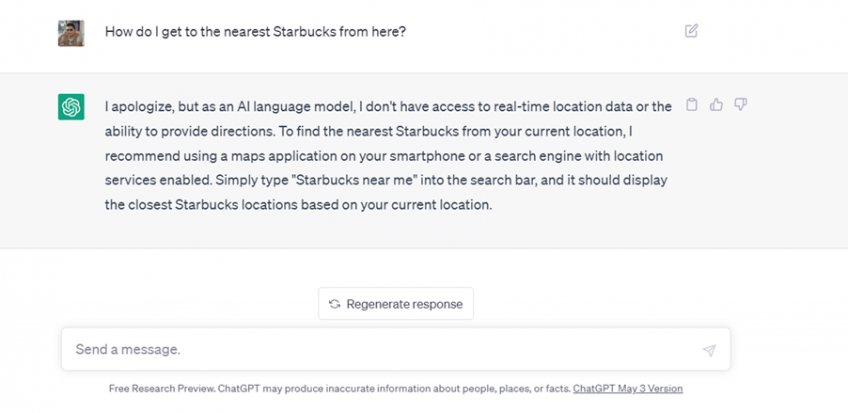This screenshot has width=848, height=413.
Task: Give the response a thumbs up
Action: (716, 104)
